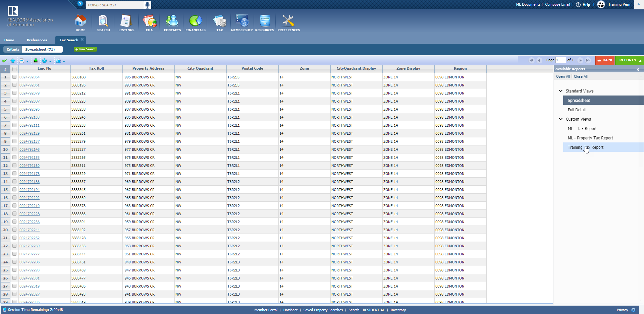Open the Contacts module icon
The width and height of the screenshot is (644, 314).
(172, 21)
